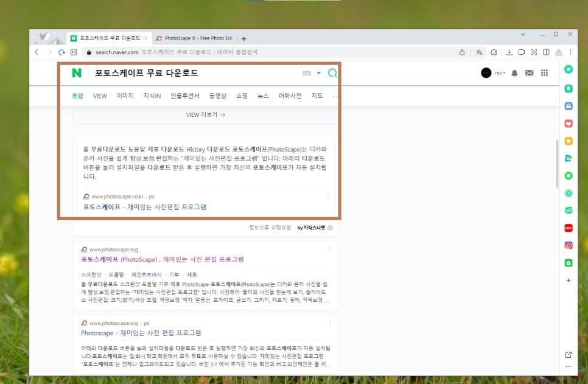Open 포토스케이프 (PhotoScape) : 재미있는 사진 편집 프로그램 link
The width and height of the screenshot is (588, 384).
pos(163,259)
